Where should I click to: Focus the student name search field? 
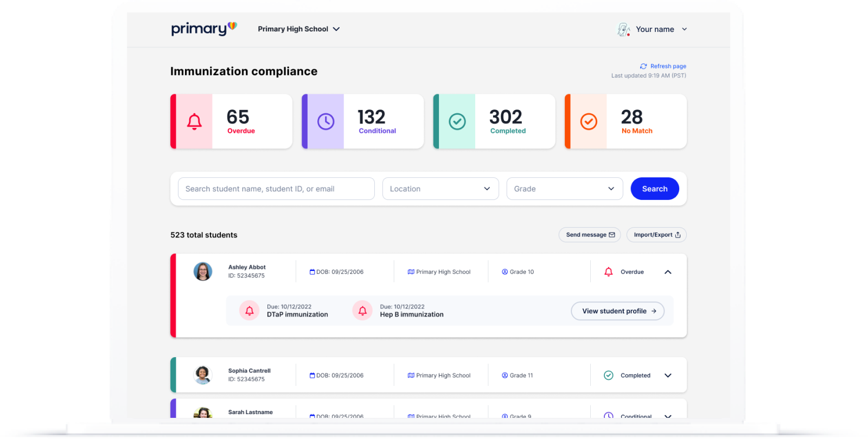click(x=276, y=189)
